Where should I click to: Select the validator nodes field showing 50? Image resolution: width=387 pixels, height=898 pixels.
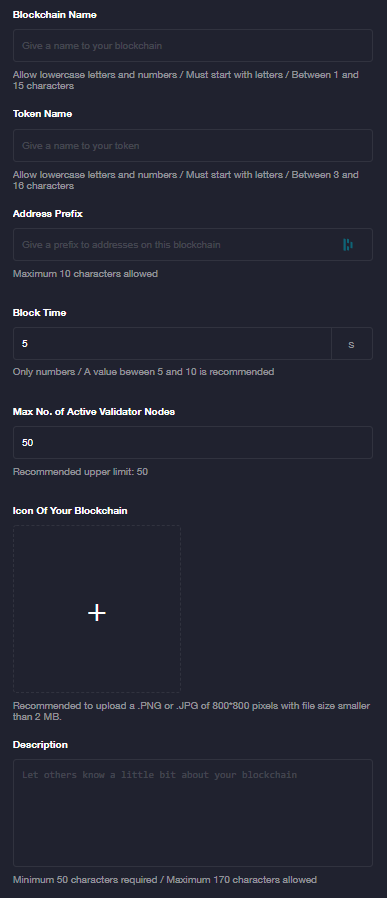(193, 443)
